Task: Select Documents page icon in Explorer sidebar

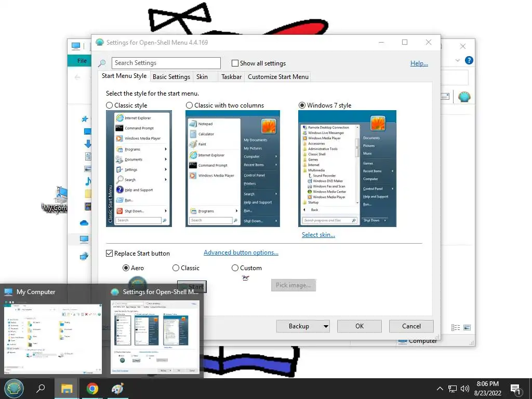Action: [x=88, y=156]
